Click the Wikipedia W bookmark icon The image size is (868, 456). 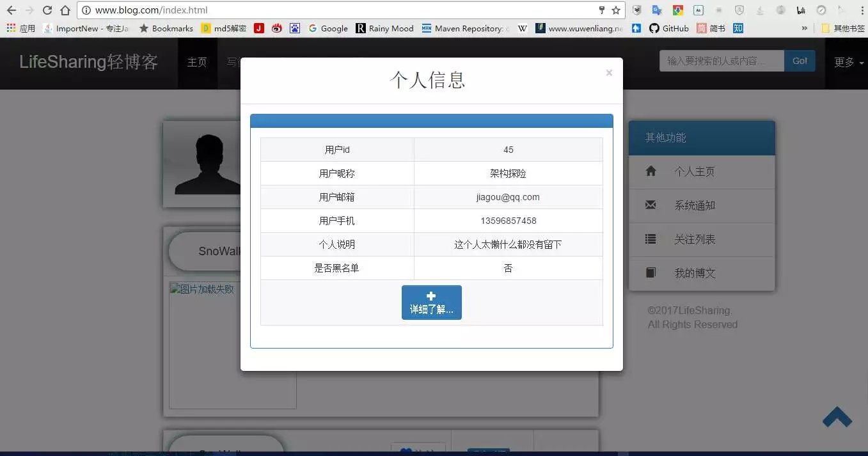pyautogui.click(x=523, y=28)
